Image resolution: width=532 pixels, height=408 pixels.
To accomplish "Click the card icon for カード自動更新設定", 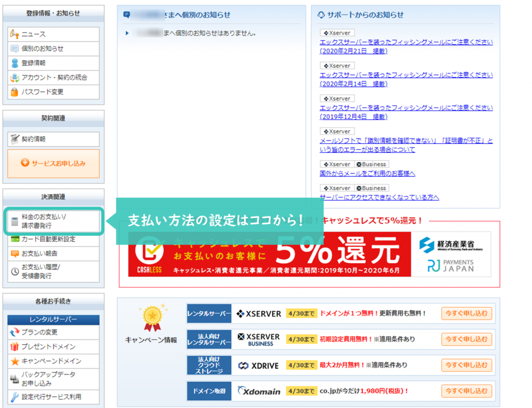I will [x=15, y=239].
